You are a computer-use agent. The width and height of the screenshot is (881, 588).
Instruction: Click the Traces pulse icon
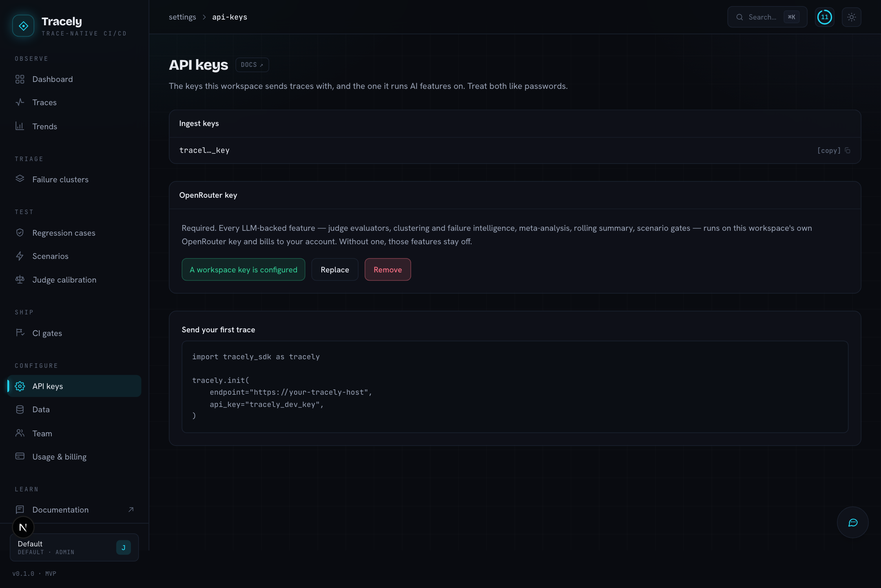(20, 102)
